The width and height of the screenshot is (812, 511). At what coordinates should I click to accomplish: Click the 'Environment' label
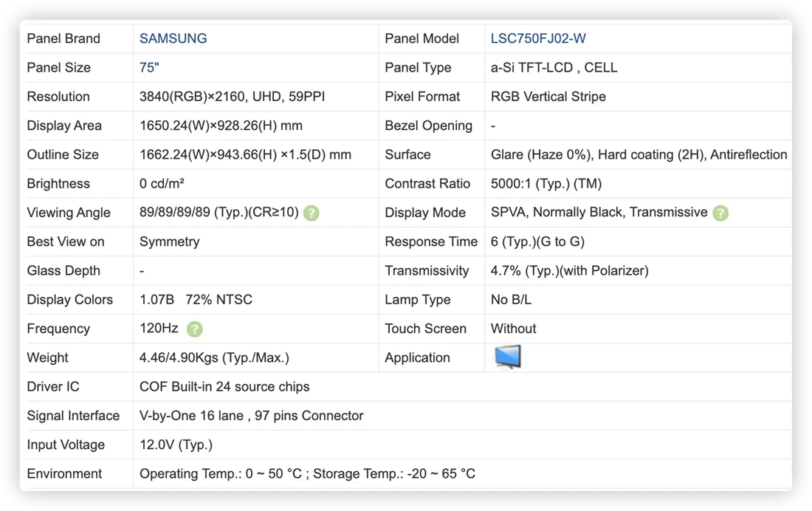(64, 473)
